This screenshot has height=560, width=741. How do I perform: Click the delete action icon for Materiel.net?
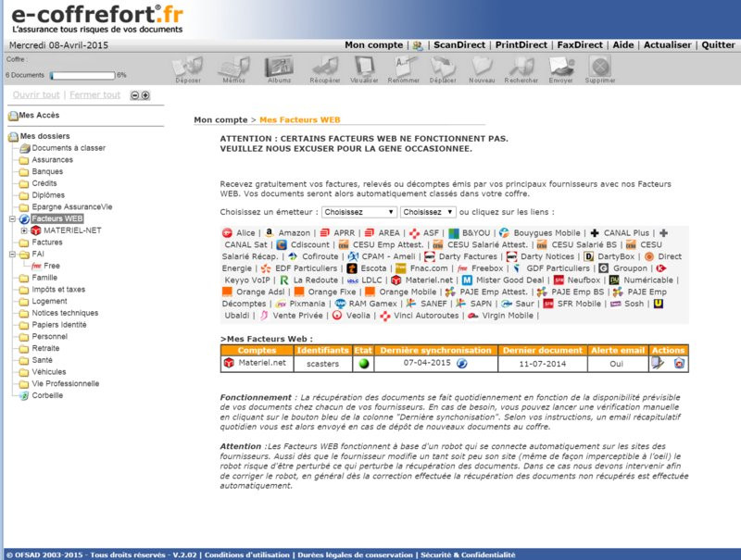[x=679, y=363]
